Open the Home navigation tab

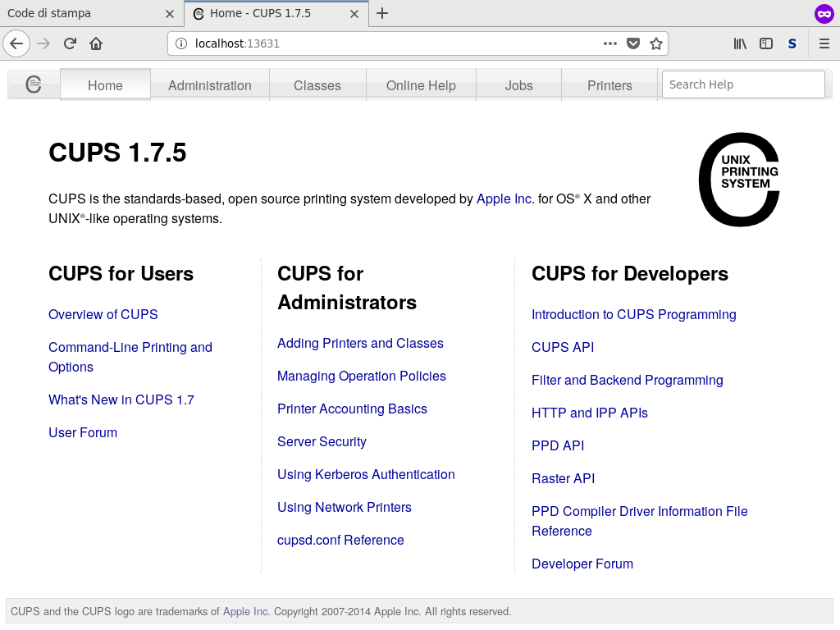click(x=105, y=85)
